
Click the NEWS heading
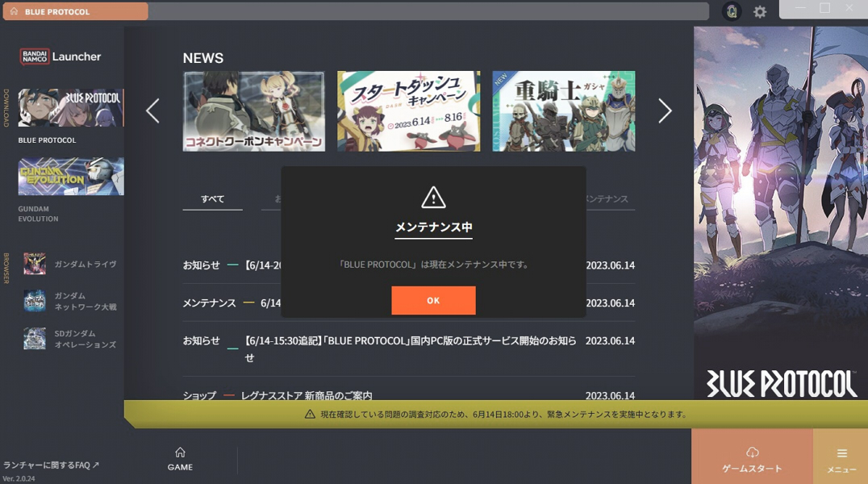pos(203,58)
